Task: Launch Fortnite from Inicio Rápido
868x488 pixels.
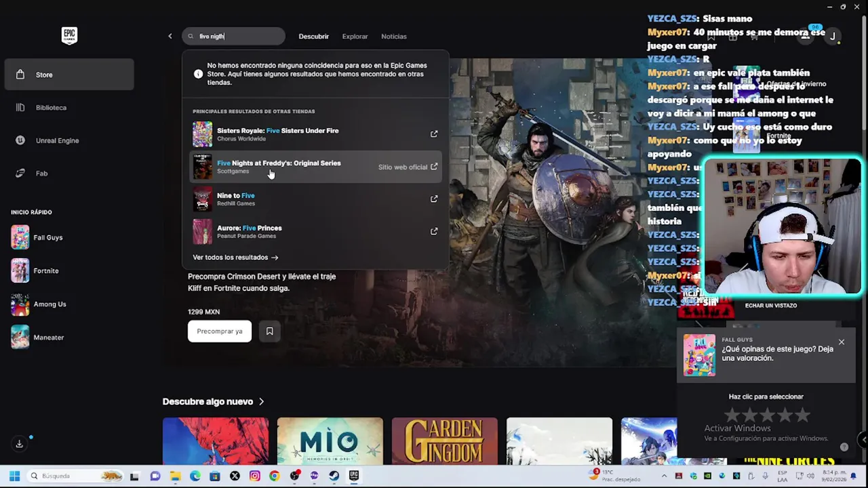Action: click(69, 270)
